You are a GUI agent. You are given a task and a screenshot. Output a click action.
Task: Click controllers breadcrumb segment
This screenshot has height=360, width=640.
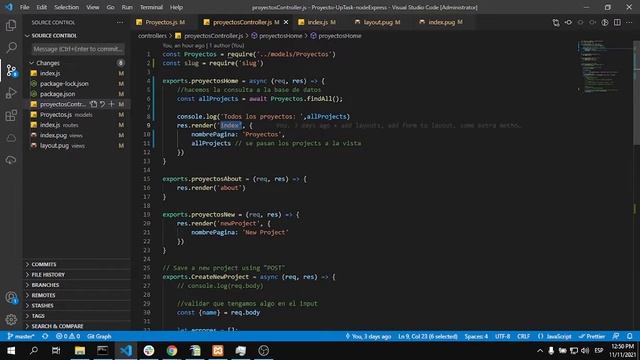152,36
